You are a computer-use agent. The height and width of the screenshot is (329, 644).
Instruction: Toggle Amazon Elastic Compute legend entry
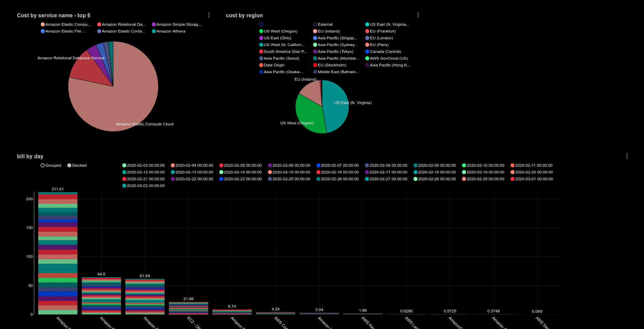(66, 24)
